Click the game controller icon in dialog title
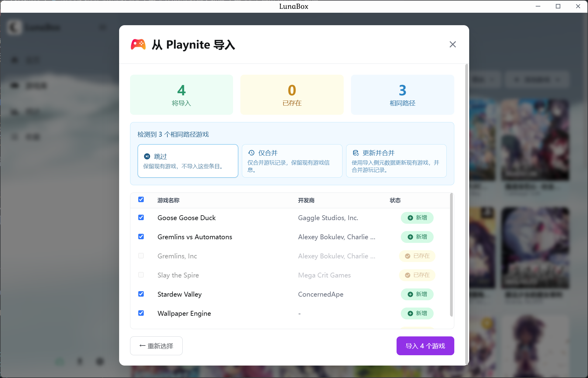This screenshot has width=588, height=378. click(x=138, y=44)
